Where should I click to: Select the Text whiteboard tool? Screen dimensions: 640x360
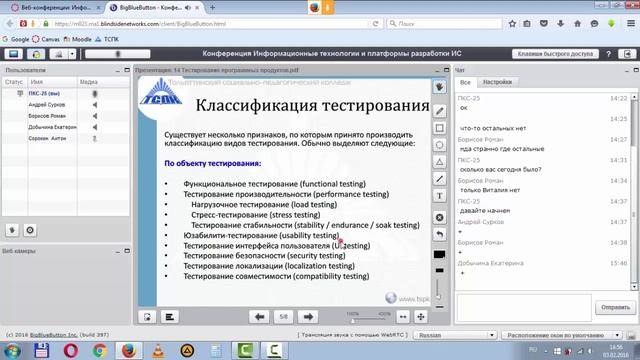coord(440,196)
